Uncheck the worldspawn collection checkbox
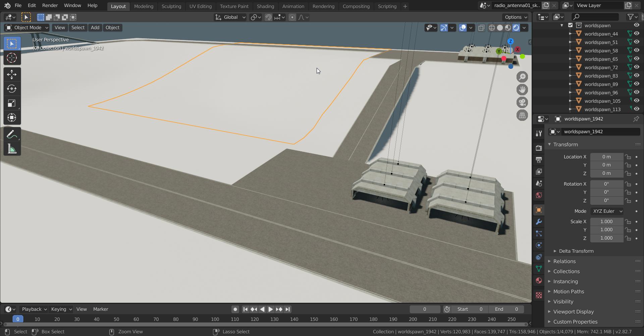Image resolution: width=644 pixels, height=336 pixels. 570,25
